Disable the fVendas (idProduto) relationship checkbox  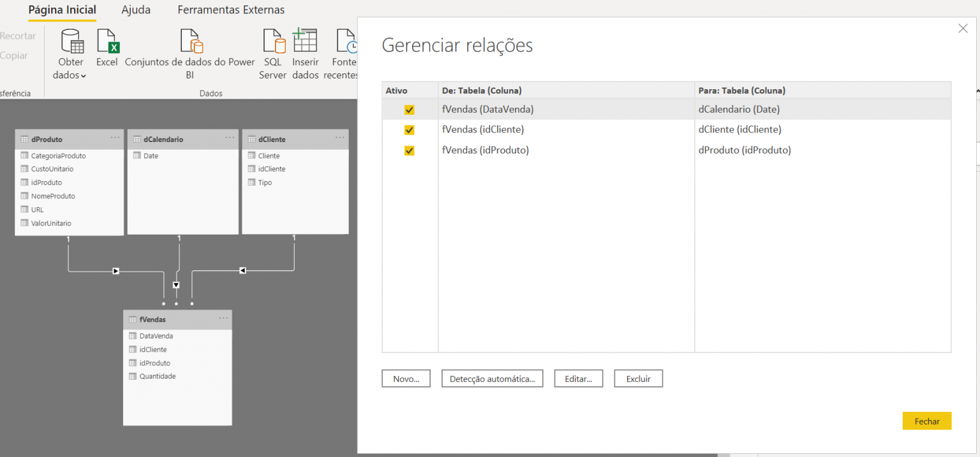(x=410, y=150)
